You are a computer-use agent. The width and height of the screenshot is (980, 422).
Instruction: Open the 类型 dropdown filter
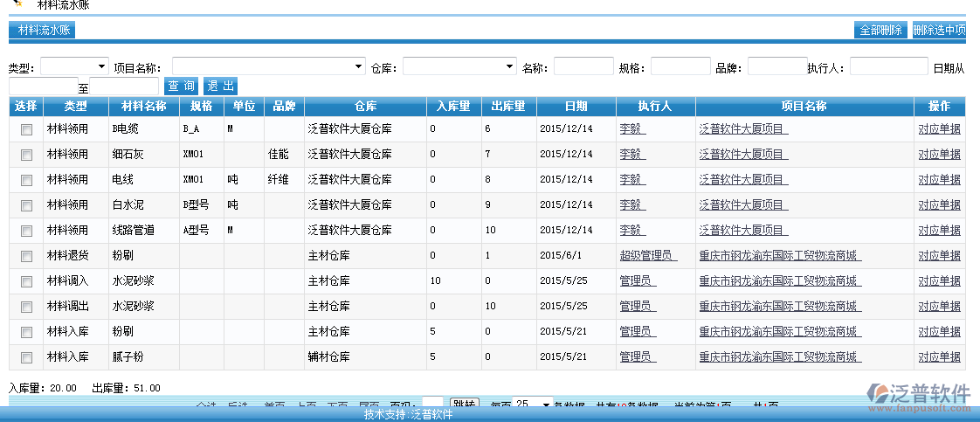click(x=74, y=66)
